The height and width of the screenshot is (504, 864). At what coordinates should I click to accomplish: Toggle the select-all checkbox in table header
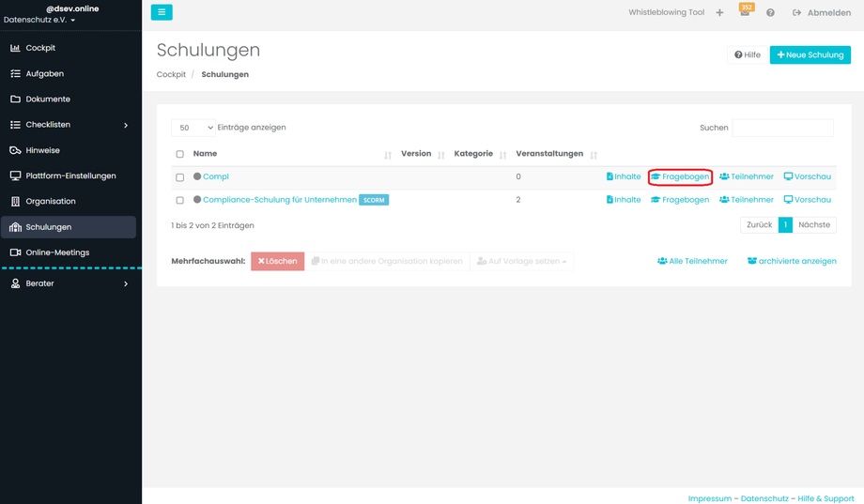pyautogui.click(x=179, y=154)
